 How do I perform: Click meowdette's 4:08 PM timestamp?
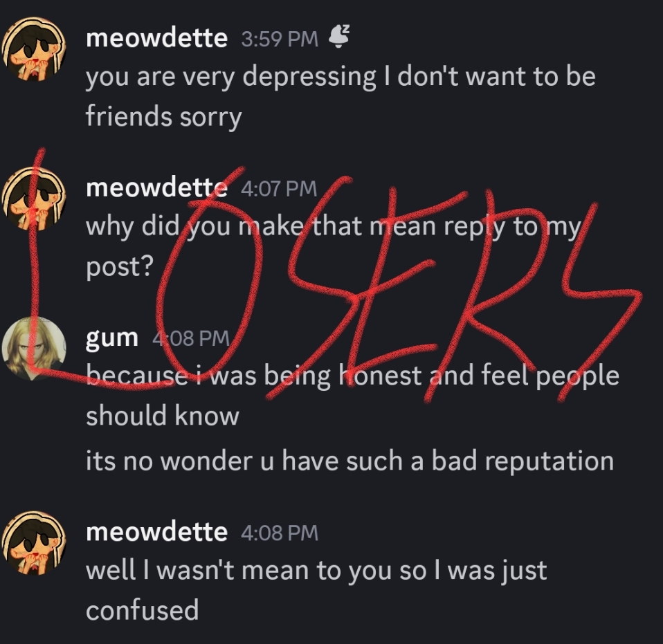[x=280, y=533]
